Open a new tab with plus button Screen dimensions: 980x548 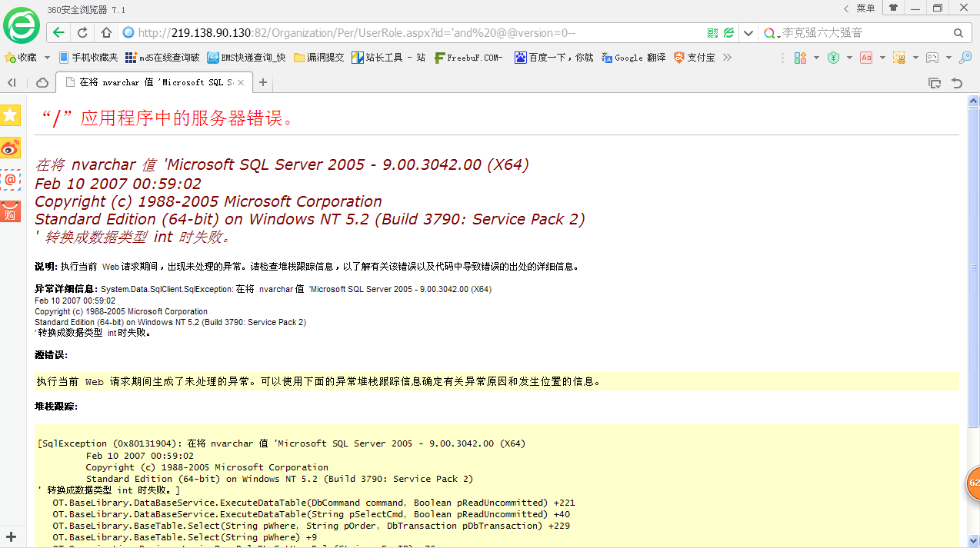tap(262, 82)
